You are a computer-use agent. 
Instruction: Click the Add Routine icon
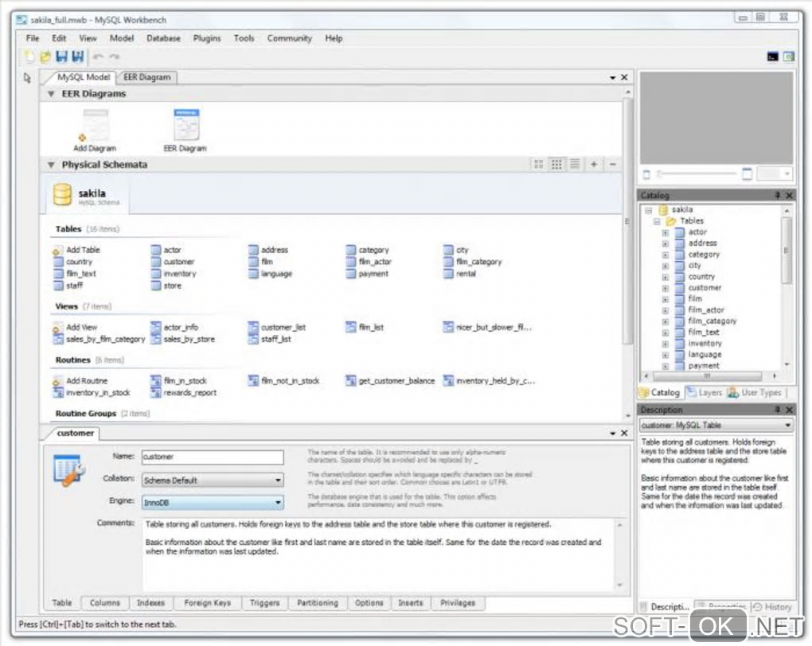(x=58, y=381)
